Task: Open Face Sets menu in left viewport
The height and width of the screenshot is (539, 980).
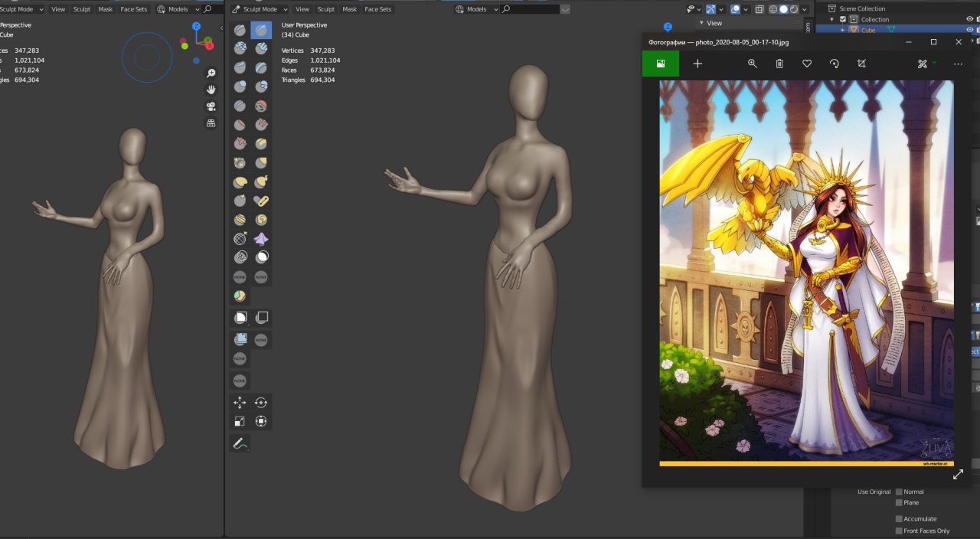Action: [x=133, y=9]
